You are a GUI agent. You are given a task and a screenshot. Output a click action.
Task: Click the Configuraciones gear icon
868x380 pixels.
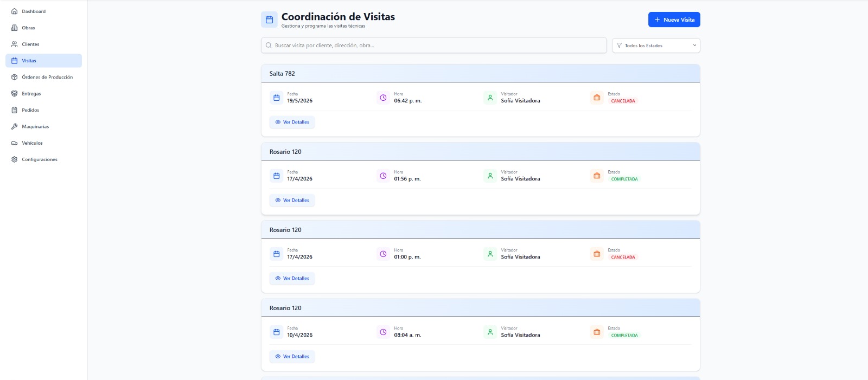(x=15, y=159)
